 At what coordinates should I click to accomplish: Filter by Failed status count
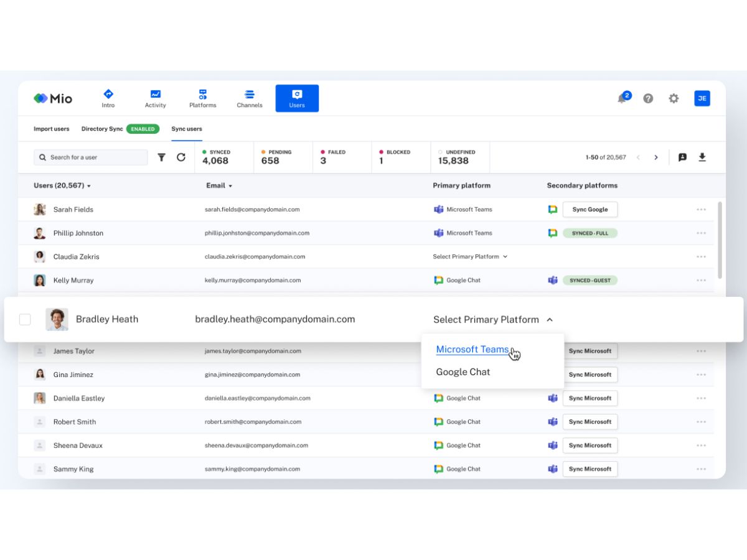[x=342, y=157]
